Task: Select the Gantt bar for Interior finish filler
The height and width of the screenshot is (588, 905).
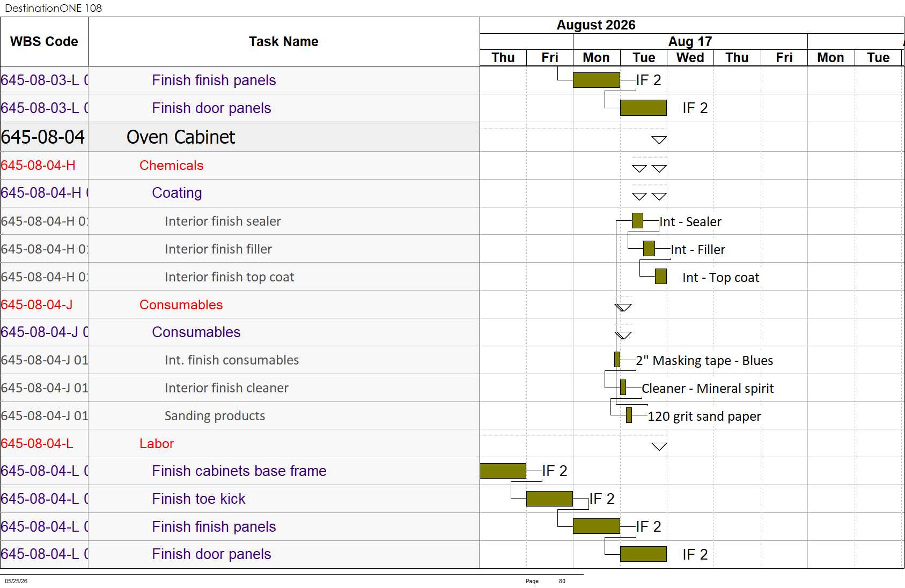Action: pos(649,249)
